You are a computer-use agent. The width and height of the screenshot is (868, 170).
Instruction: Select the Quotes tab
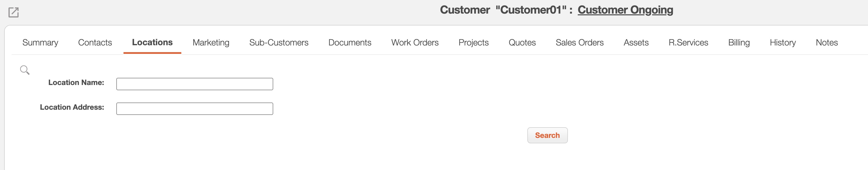click(x=522, y=42)
